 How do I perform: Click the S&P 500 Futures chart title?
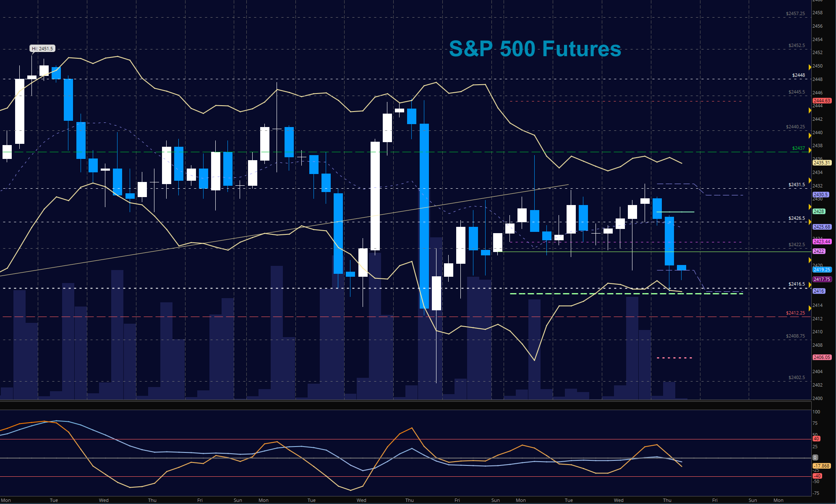535,49
